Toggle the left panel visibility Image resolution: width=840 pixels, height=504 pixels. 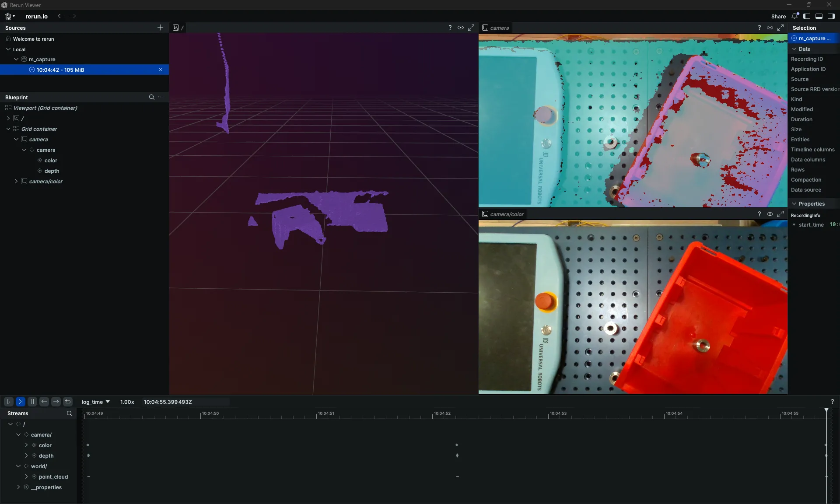[x=807, y=16]
